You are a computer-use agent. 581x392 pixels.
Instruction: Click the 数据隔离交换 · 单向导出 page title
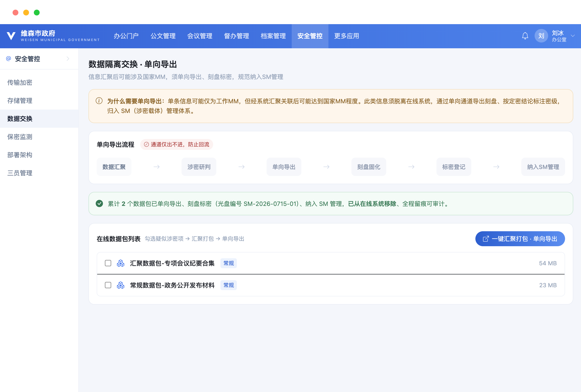(x=133, y=64)
